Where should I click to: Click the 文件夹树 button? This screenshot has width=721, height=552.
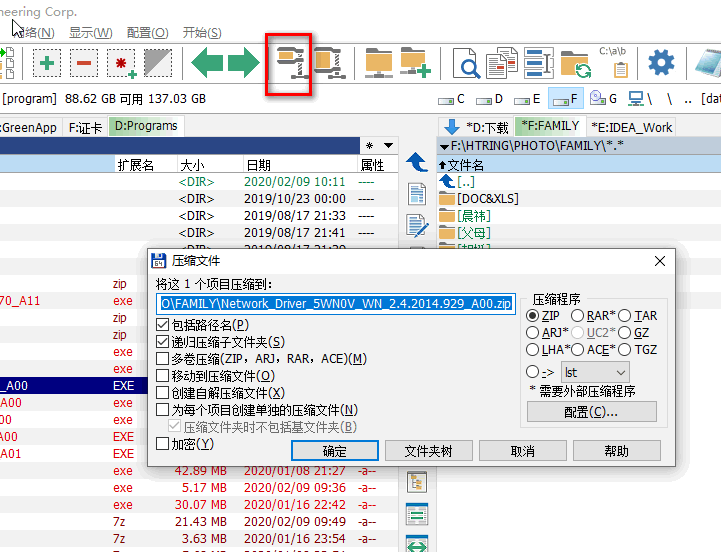click(x=429, y=451)
